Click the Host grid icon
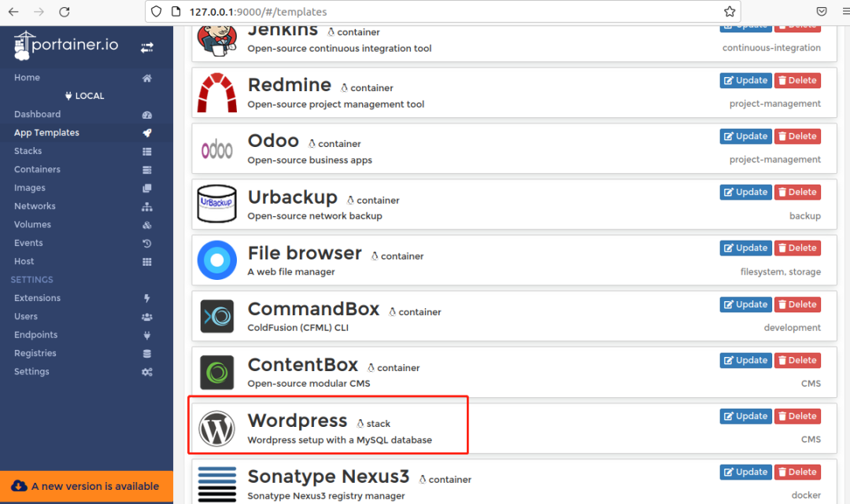This screenshot has width=850, height=504. (x=147, y=262)
